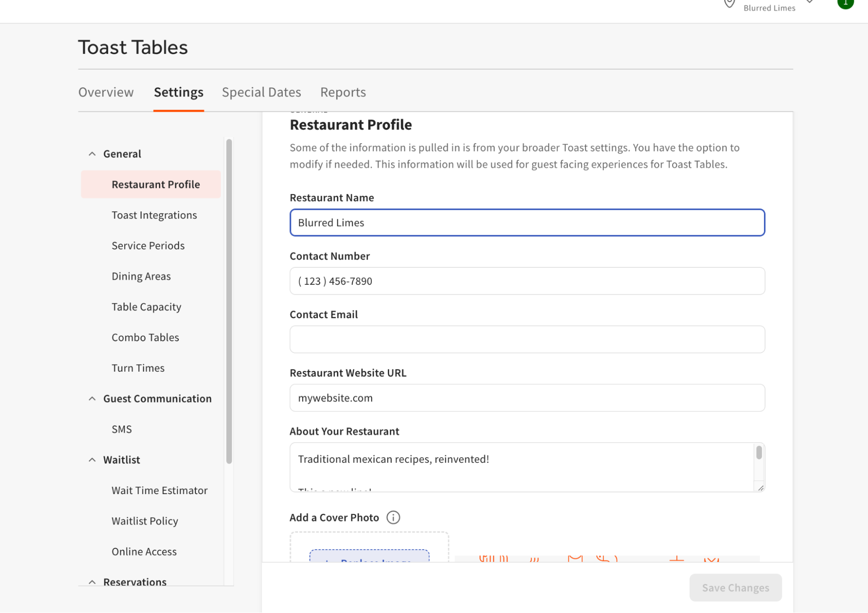Click the info icon beside Add a Cover Photo
The width and height of the screenshot is (868, 613).
393,517
